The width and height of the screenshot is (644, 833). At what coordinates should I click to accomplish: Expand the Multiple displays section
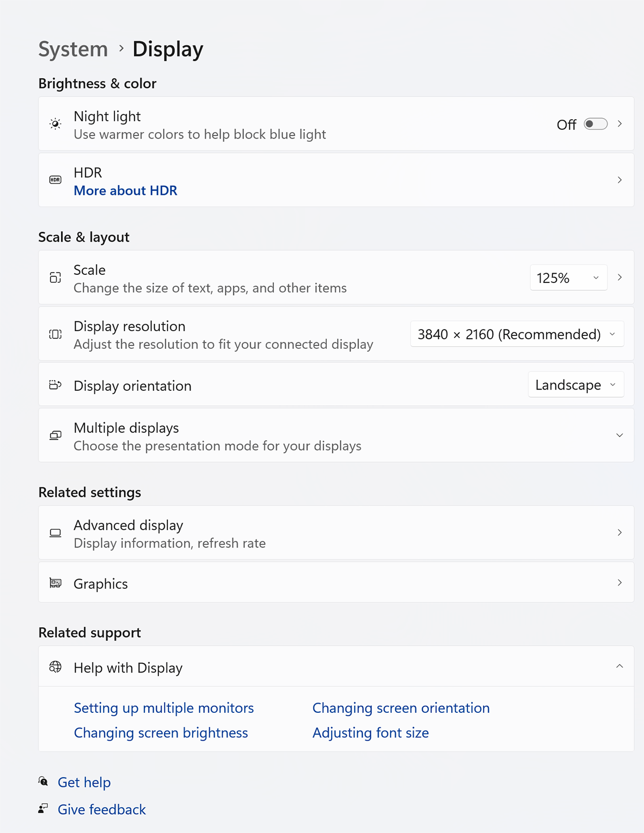pyautogui.click(x=620, y=435)
